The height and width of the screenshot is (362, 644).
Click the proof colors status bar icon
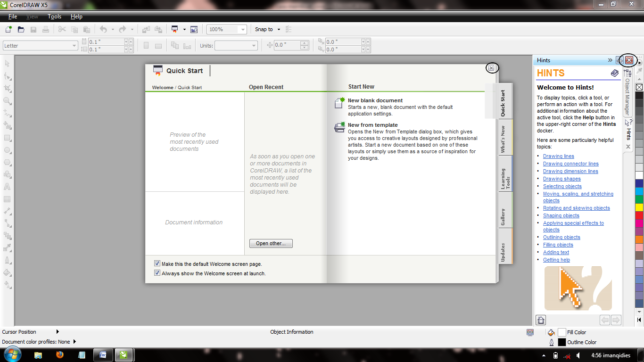pos(530,332)
